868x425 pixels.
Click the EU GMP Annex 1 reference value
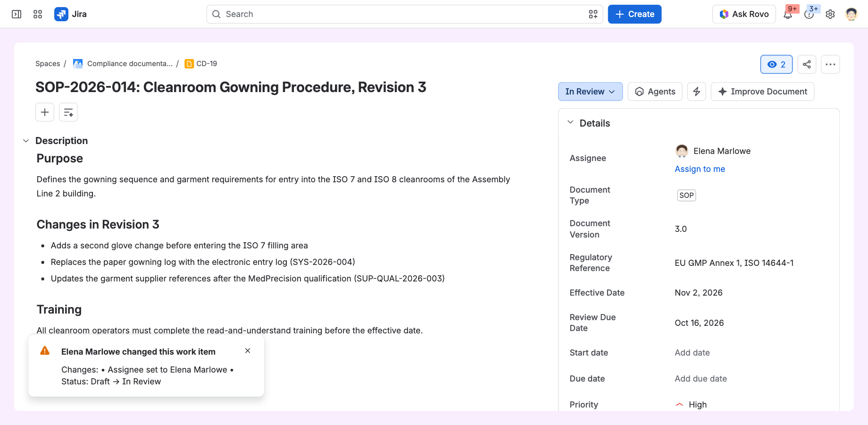point(734,263)
